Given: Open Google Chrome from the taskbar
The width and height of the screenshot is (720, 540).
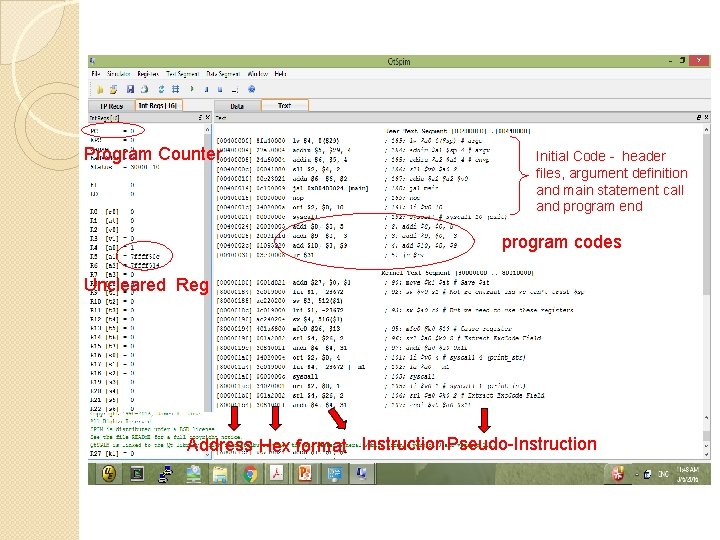Looking at the screenshot, I should click(250, 473).
